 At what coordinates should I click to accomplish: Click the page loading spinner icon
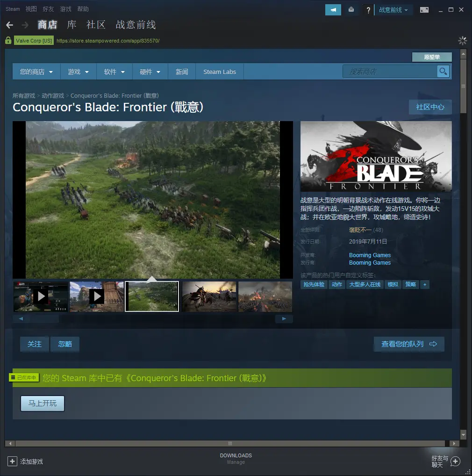(462, 40)
